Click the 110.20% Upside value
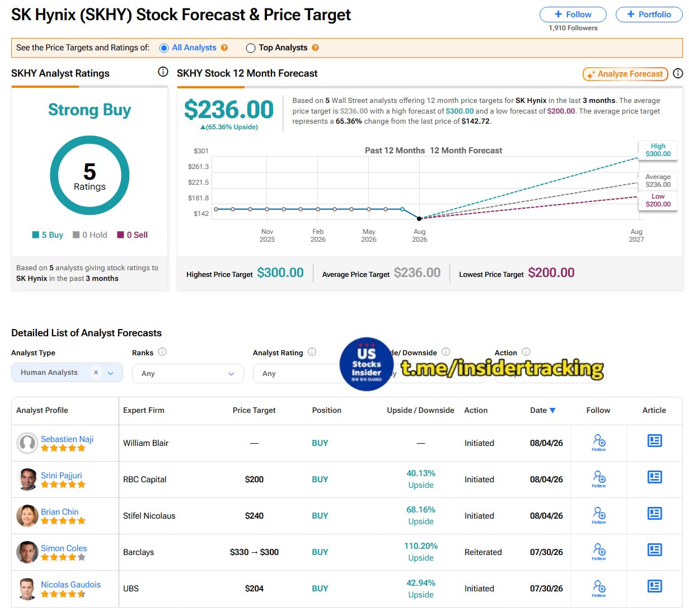The image size is (689, 616). 421,546
